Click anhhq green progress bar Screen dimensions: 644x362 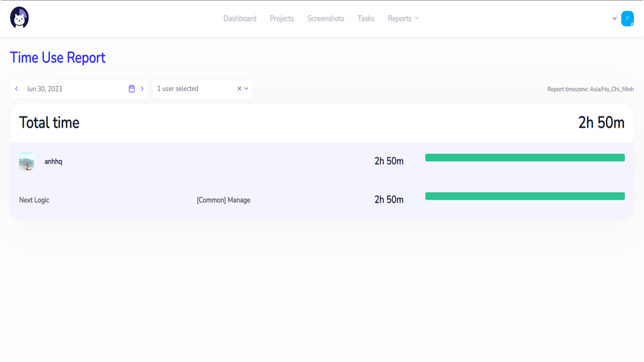(x=525, y=158)
